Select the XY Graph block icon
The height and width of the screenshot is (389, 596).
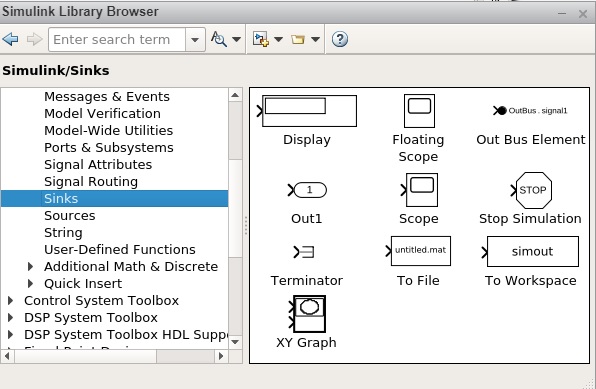click(x=307, y=314)
